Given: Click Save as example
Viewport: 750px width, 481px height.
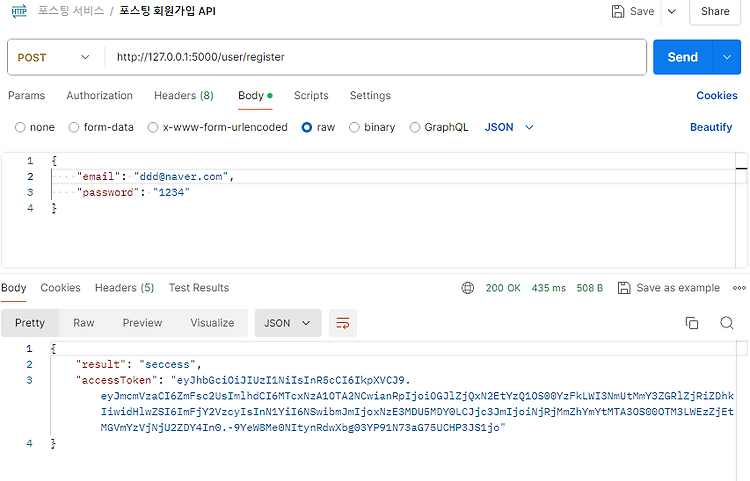Looking at the screenshot, I should click(678, 288).
